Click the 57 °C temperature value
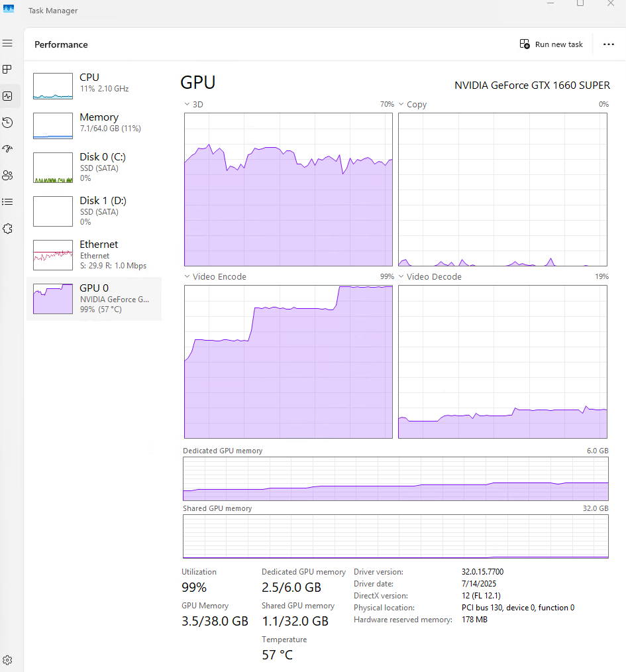This screenshot has width=626, height=672. pos(277,655)
